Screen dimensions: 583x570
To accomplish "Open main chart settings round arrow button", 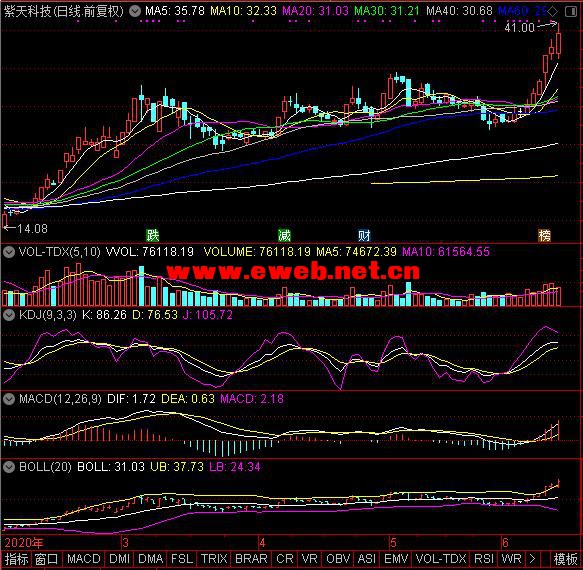I will point(135,11).
